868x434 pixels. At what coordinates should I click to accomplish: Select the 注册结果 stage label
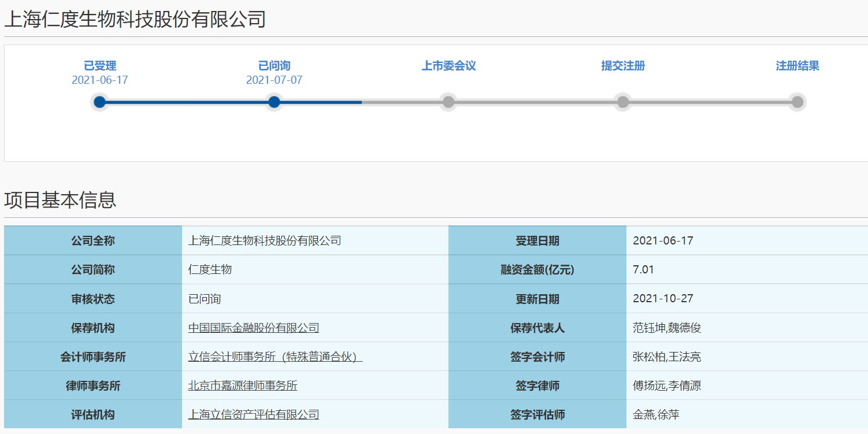[x=797, y=66]
